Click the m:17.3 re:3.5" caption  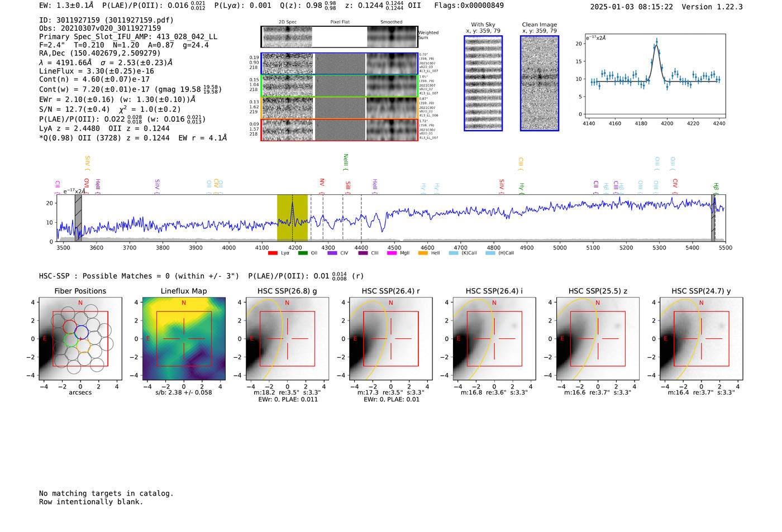(x=391, y=392)
